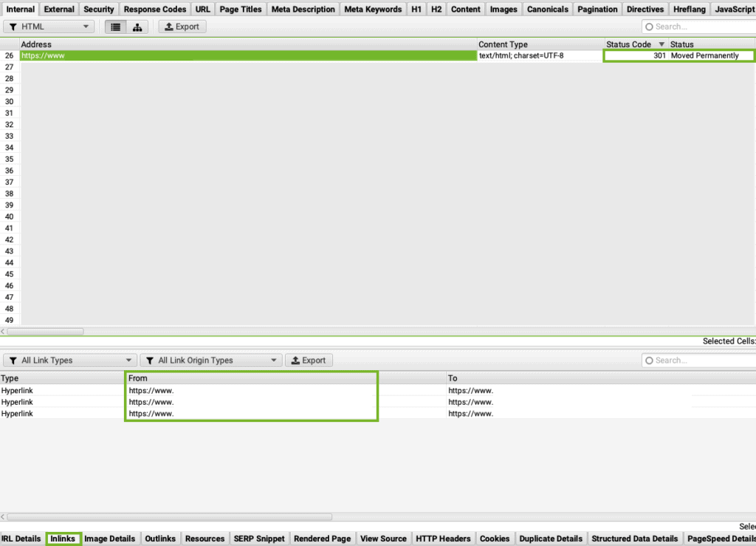Switch to site structure tree view icon

click(137, 27)
